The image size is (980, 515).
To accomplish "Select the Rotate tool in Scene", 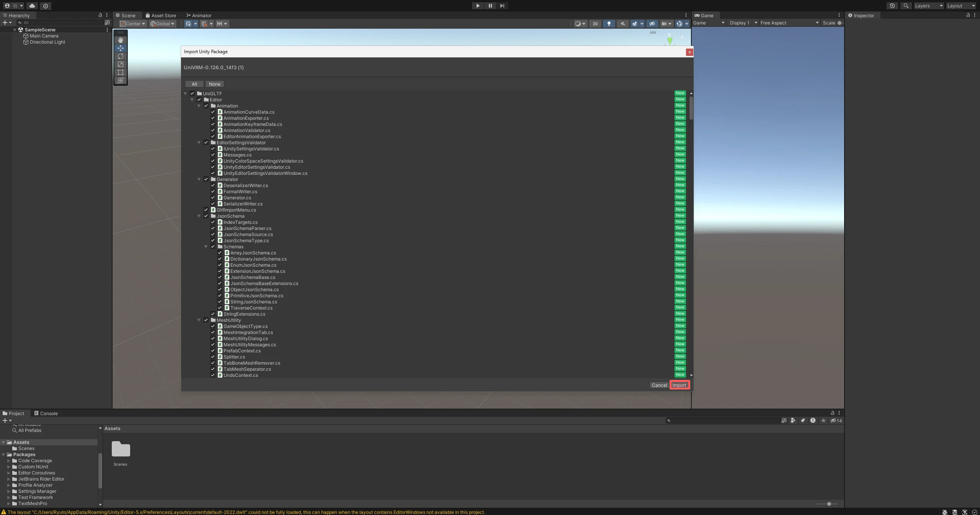I will 121,56.
